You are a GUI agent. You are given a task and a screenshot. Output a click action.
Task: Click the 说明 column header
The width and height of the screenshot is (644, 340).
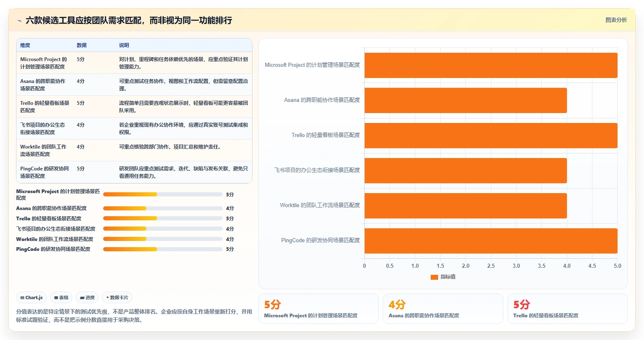point(124,45)
